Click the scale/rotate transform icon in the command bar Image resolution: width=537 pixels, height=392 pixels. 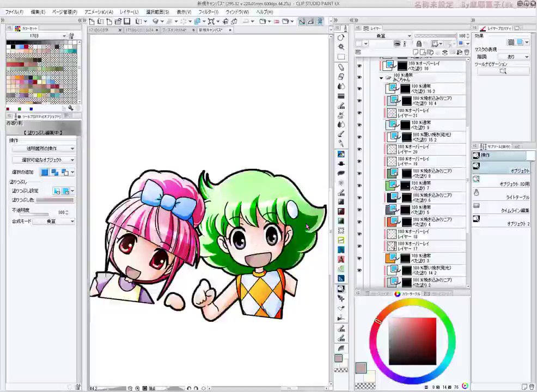[211, 22]
